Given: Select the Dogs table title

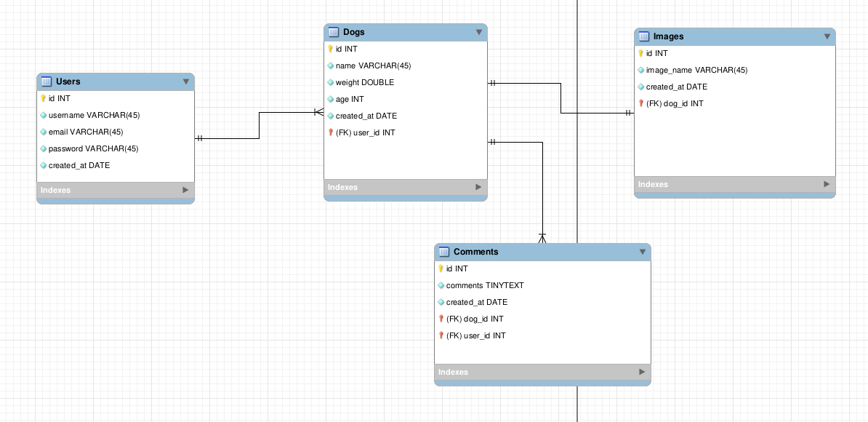Looking at the screenshot, I should coord(354,32).
